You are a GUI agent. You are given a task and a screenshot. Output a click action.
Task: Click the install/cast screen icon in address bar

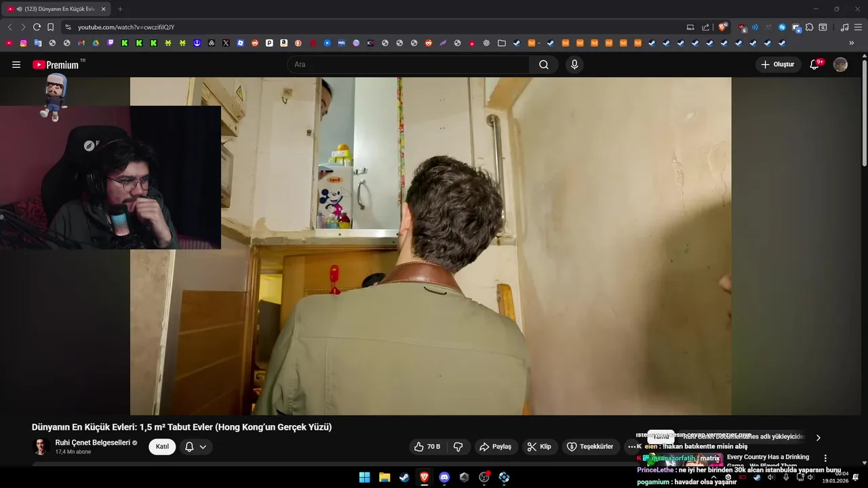pyautogui.click(x=690, y=27)
